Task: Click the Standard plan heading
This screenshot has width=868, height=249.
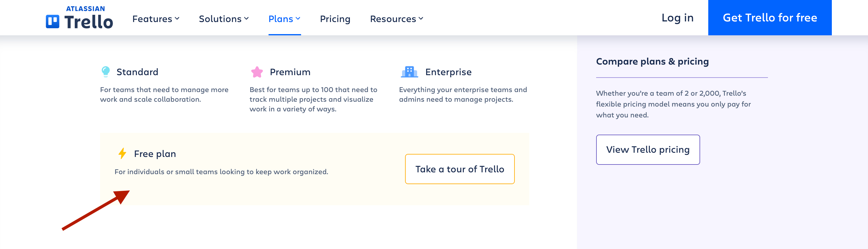Action: tap(137, 72)
